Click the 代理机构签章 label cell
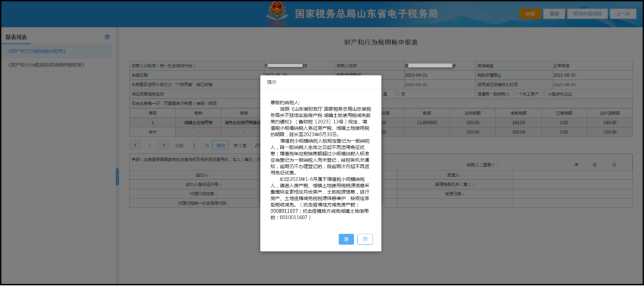Screen dimensions: 644x286 click(x=197, y=194)
